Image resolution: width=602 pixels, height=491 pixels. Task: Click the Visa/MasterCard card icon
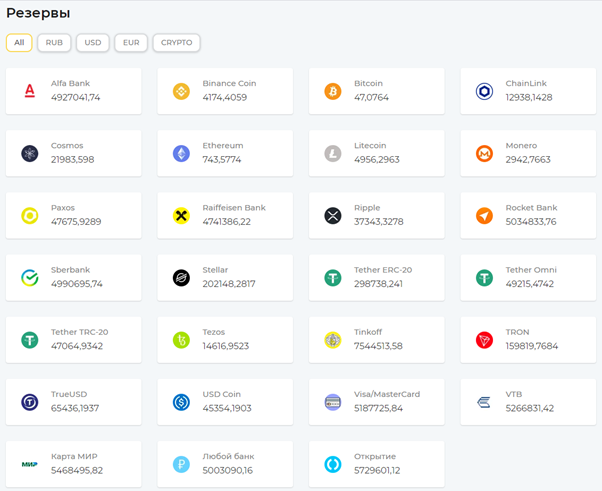(333, 402)
